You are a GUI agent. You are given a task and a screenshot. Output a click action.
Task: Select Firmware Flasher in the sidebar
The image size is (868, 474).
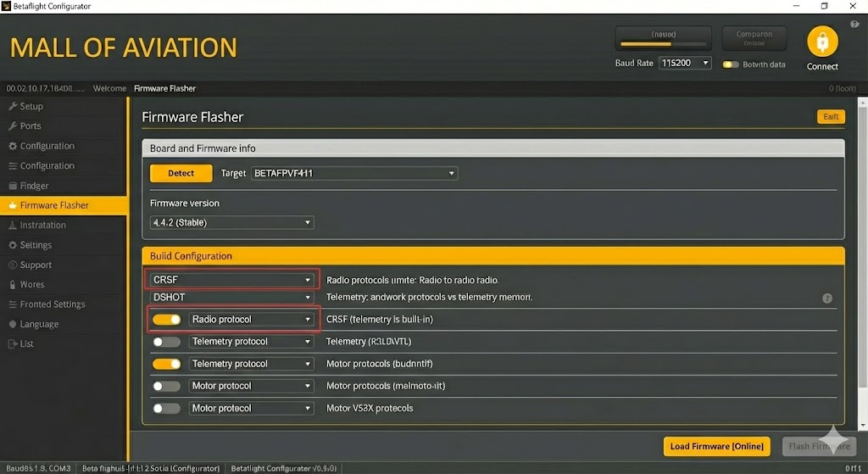coord(54,205)
